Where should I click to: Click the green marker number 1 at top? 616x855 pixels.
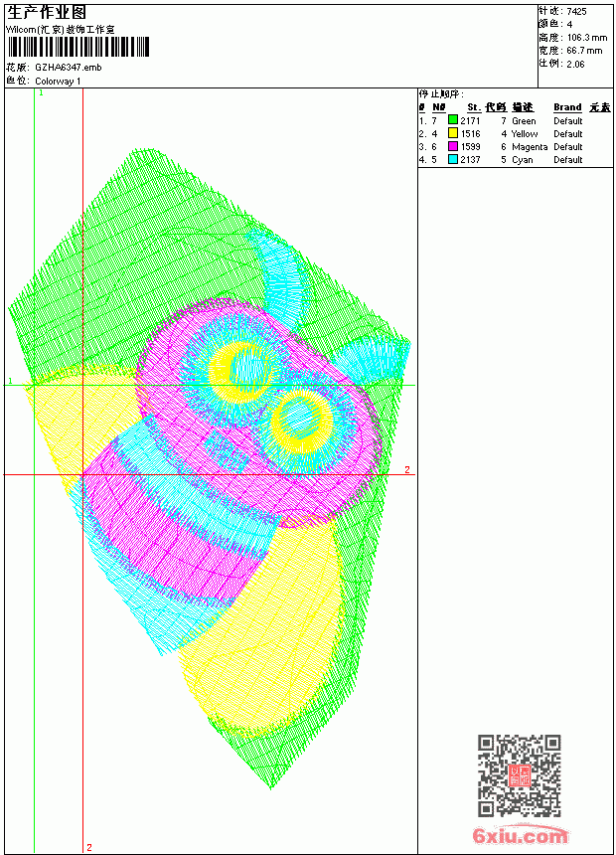coord(41,93)
